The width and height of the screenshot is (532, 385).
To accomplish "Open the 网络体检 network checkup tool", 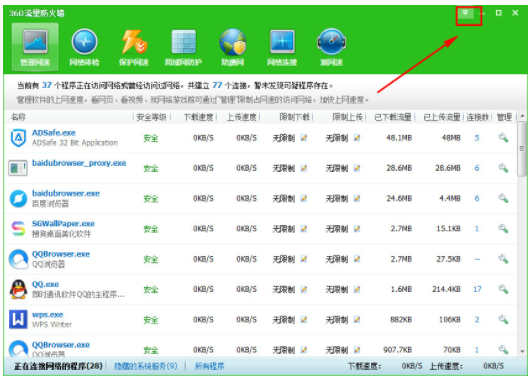I will pyautogui.click(x=84, y=47).
